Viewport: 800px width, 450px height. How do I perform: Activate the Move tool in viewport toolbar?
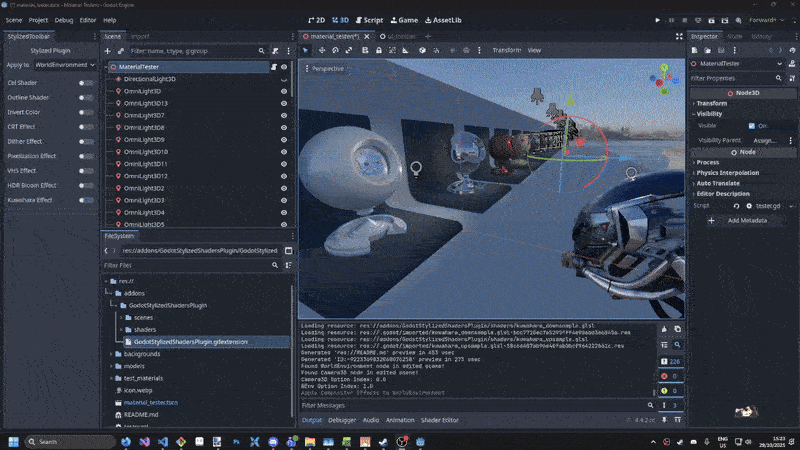[x=322, y=51]
